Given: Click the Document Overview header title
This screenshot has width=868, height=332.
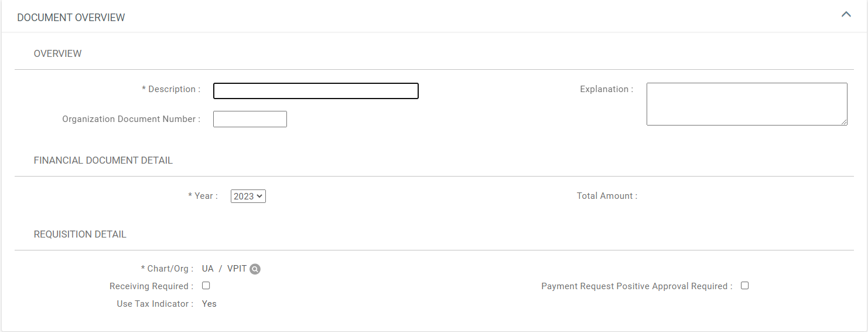Looking at the screenshot, I should click(x=71, y=18).
